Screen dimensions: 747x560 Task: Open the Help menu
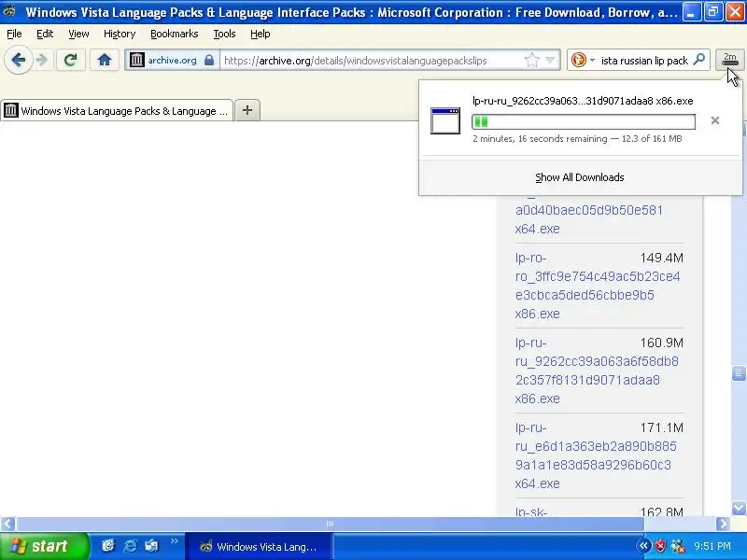point(261,34)
